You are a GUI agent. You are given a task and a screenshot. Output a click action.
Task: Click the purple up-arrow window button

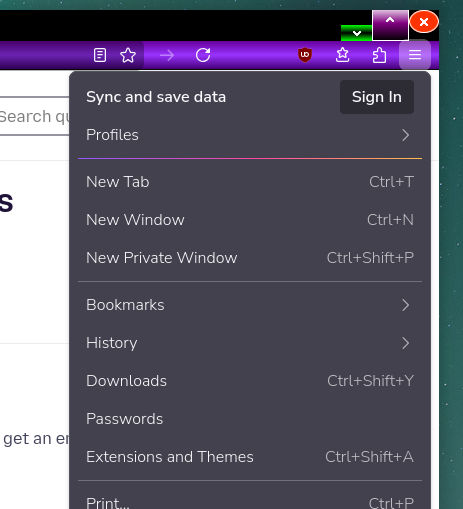coord(390,25)
